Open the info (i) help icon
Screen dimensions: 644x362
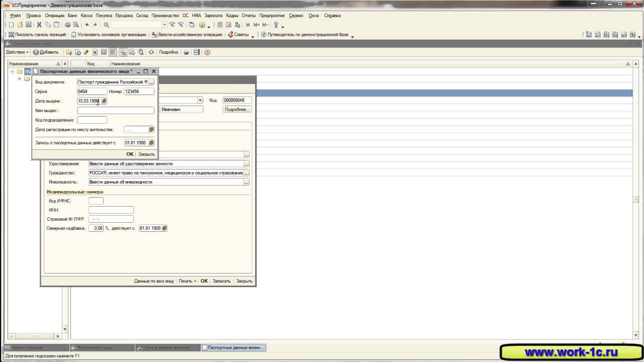coord(202,25)
